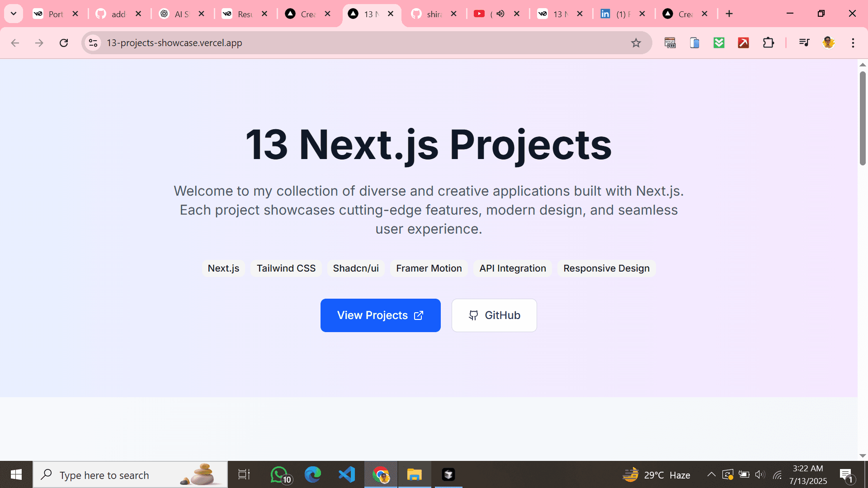The height and width of the screenshot is (488, 868).
Task: View site information icon in address bar
Action: [93, 43]
